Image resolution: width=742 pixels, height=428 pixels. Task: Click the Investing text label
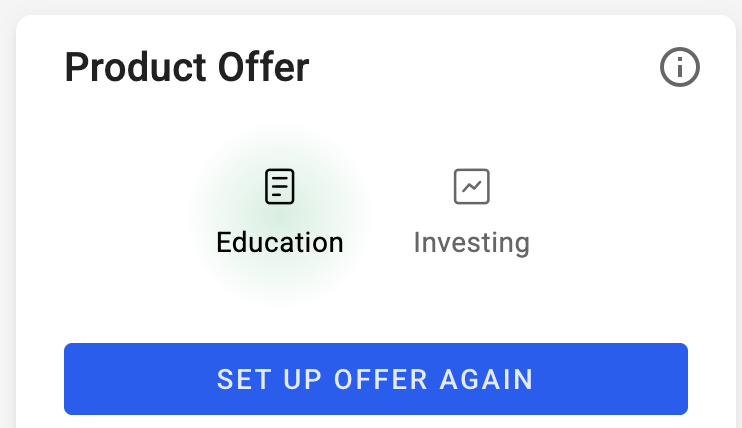pyautogui.click(x=472, y=243)
